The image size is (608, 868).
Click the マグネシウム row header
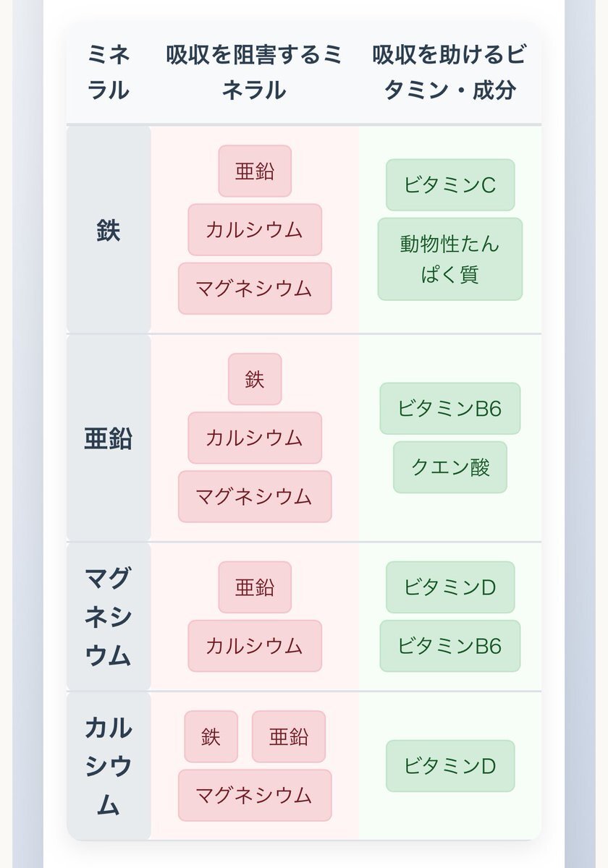[x=109, y=617]
